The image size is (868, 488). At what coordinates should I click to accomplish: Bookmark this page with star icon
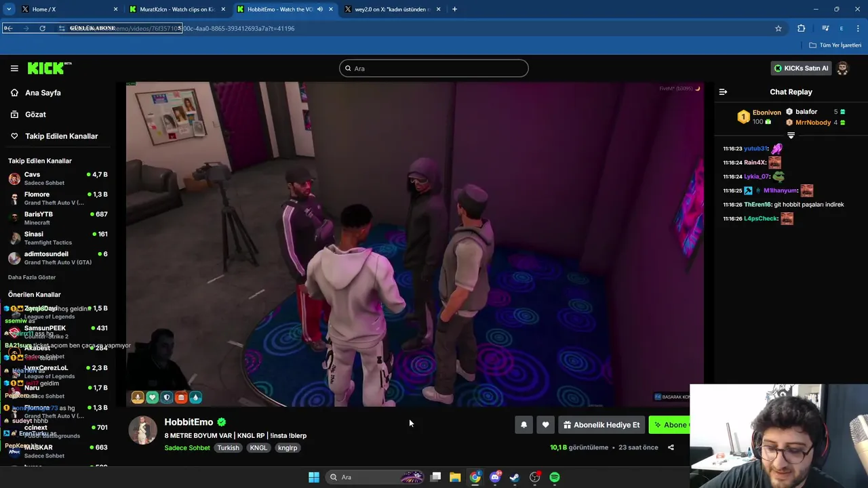778,28
